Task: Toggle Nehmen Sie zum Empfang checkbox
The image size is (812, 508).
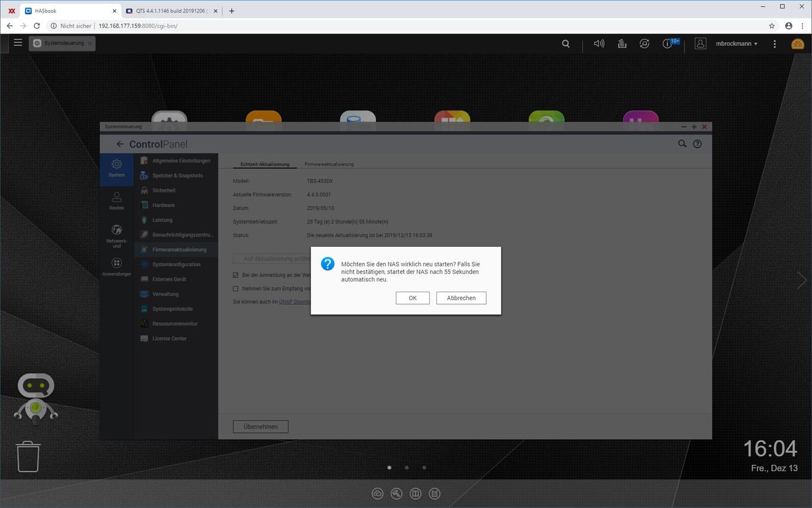Action: [236, 289]
